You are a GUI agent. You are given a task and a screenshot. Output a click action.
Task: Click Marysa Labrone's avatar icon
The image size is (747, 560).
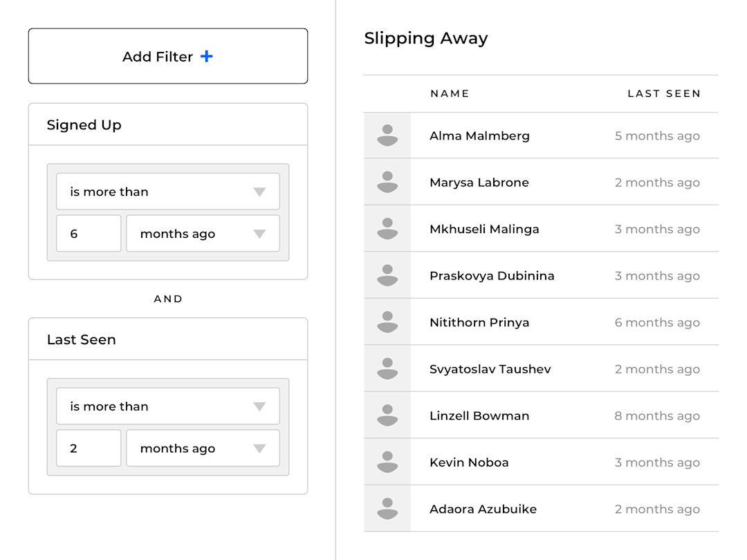pyautogui.click(x=387, y=182)
